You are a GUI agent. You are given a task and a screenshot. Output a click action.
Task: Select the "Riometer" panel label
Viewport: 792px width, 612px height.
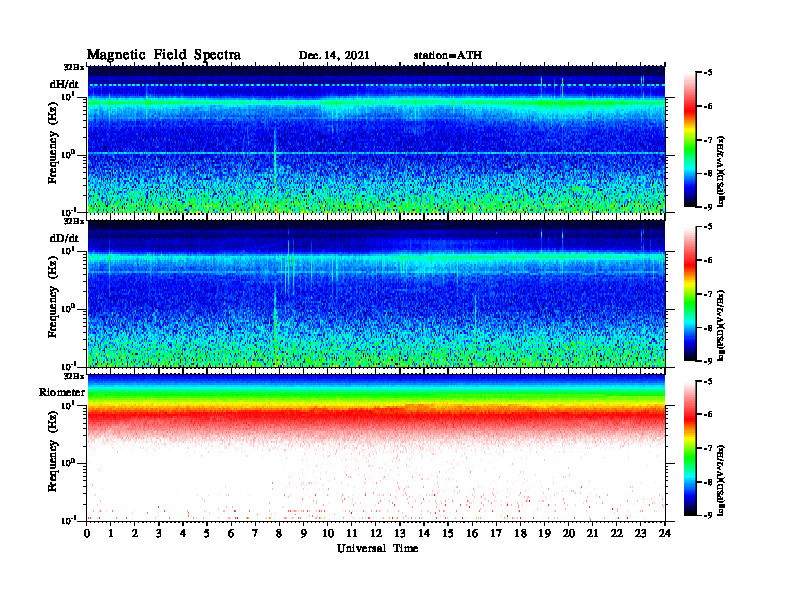click(62, 392)
